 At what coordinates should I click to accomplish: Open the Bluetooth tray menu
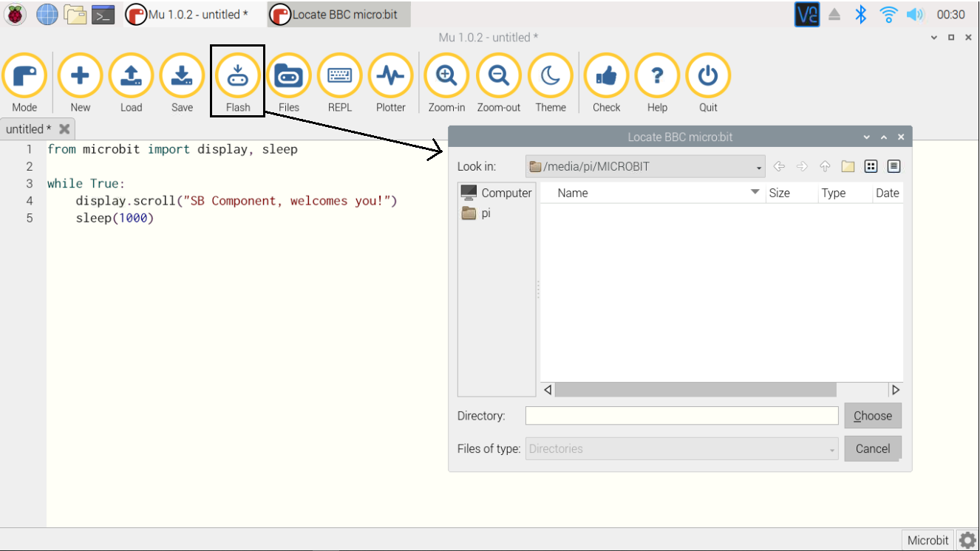860,14
